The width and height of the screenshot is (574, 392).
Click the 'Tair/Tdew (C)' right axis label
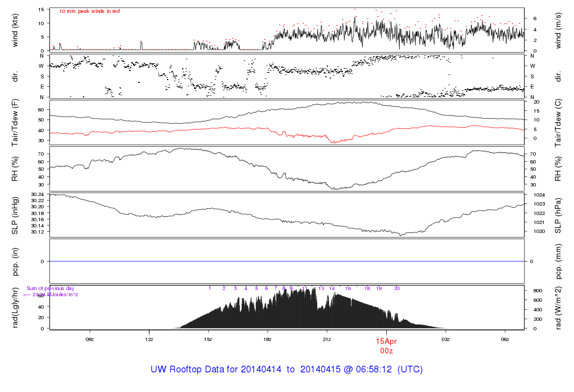[558, 123]
